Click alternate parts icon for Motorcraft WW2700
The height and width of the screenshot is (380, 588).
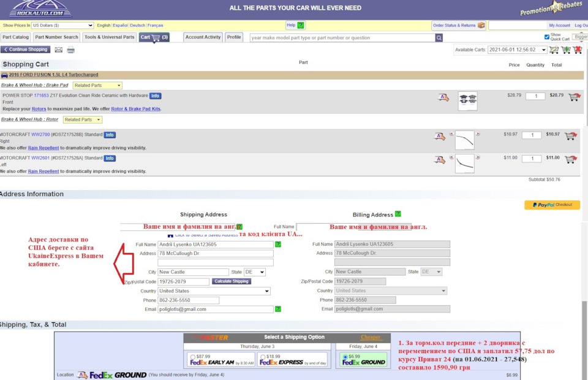[440, 137]
